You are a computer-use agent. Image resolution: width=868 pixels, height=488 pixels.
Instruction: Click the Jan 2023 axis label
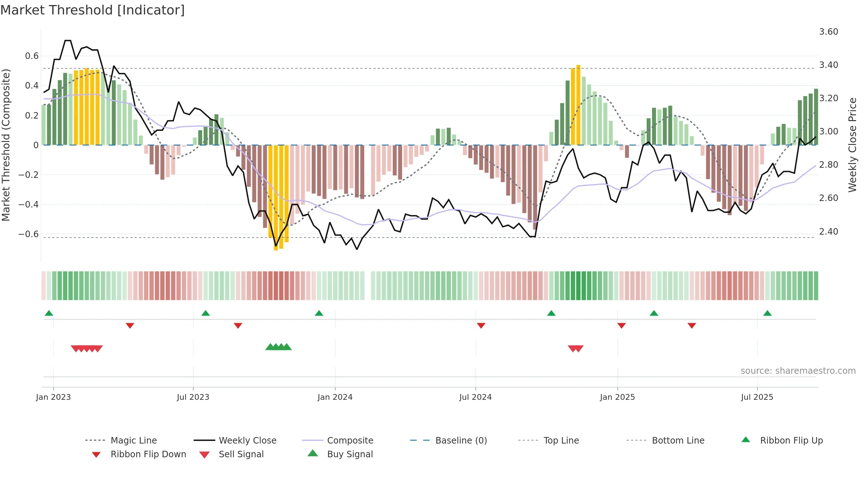tap(54, 397)
